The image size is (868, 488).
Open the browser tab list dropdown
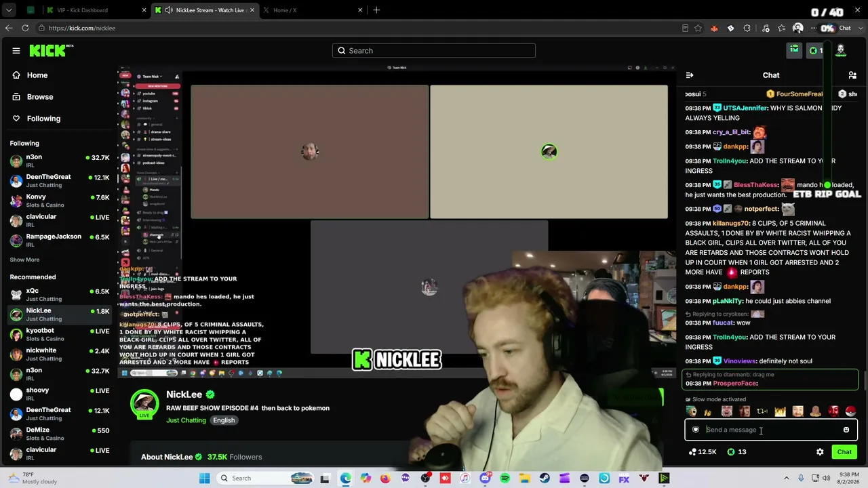9,10
